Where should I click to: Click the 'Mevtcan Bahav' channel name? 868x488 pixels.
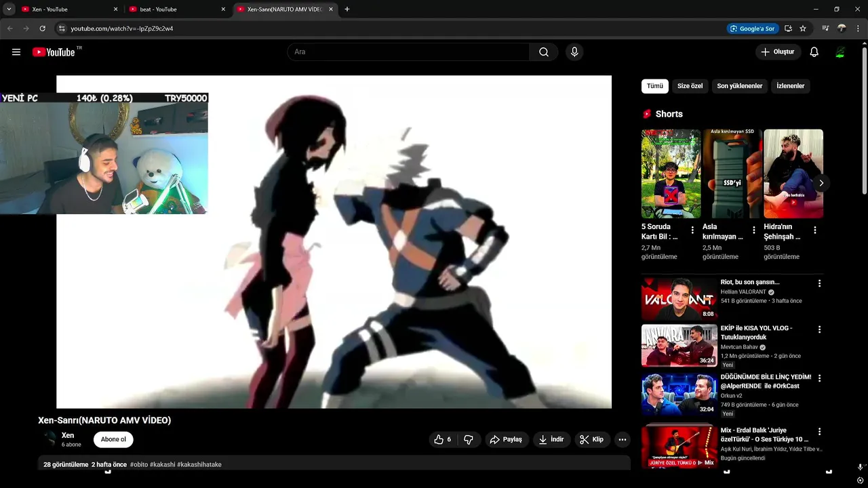pos(739,347)
